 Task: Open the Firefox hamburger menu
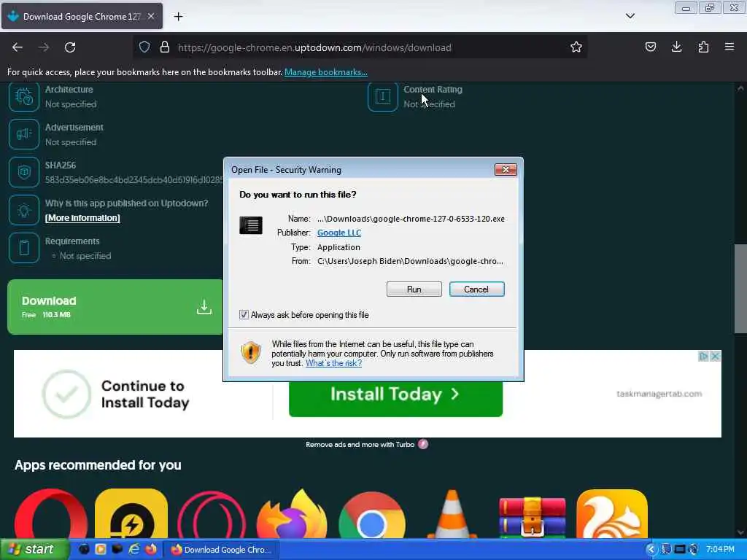click(x=729, y=47)
